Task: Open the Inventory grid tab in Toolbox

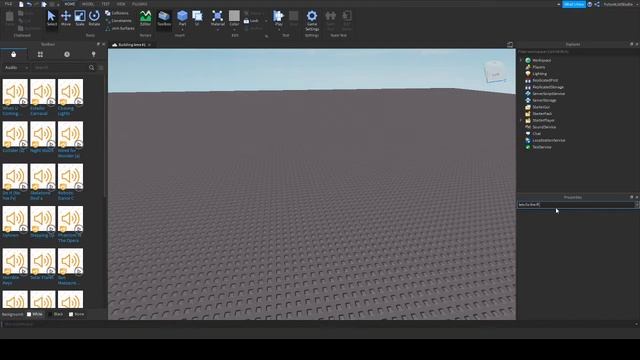Action: click(40, 54)
